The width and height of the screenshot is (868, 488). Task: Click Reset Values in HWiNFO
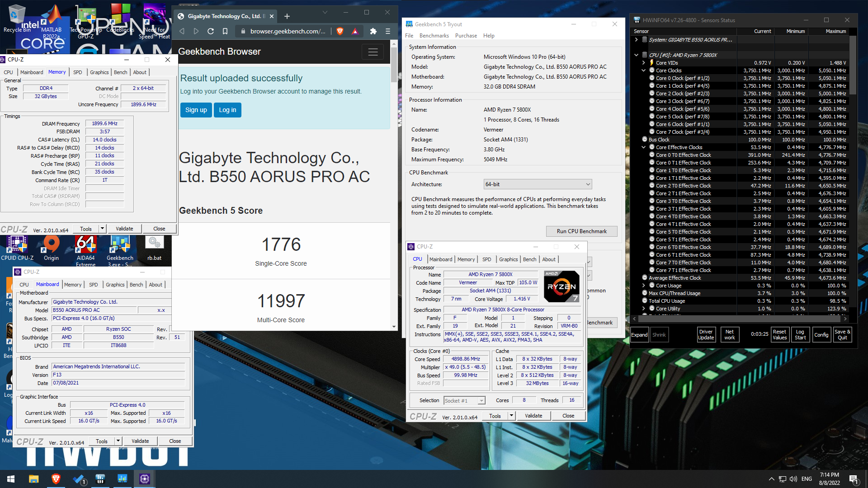[780, 335]
